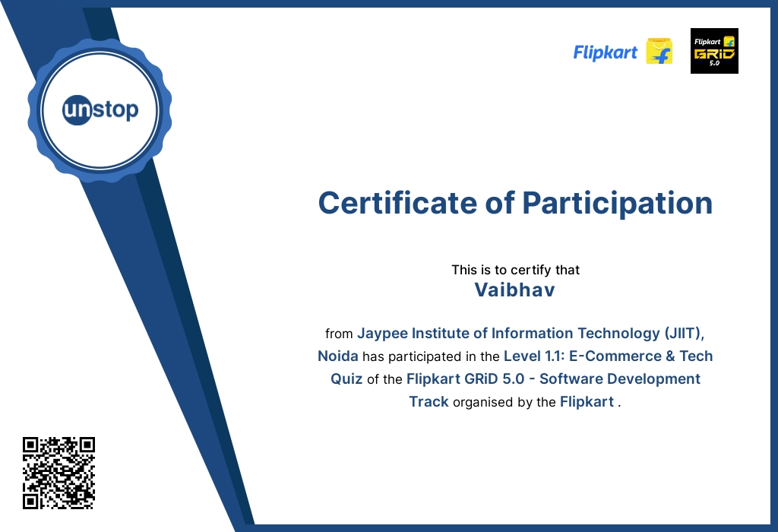Click the Unstop logo in the badge
Screen dimensions: 778x532
click(100, 109)
